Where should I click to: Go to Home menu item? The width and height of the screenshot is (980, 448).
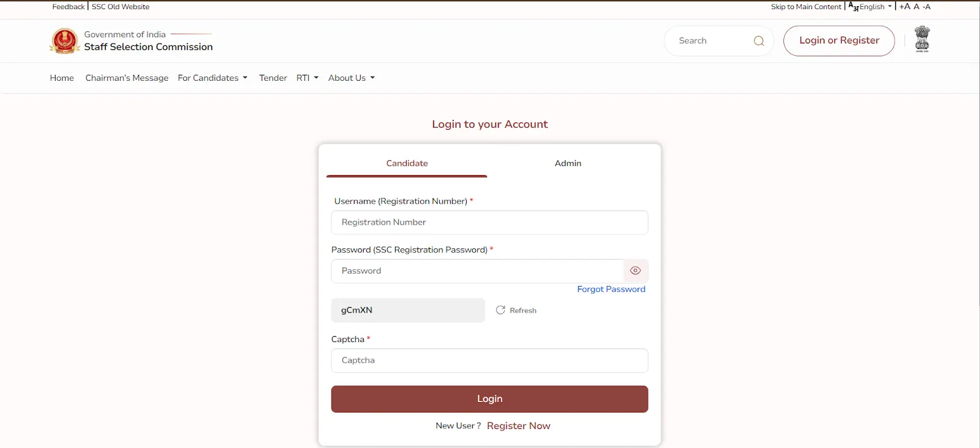tap(62, 78)
